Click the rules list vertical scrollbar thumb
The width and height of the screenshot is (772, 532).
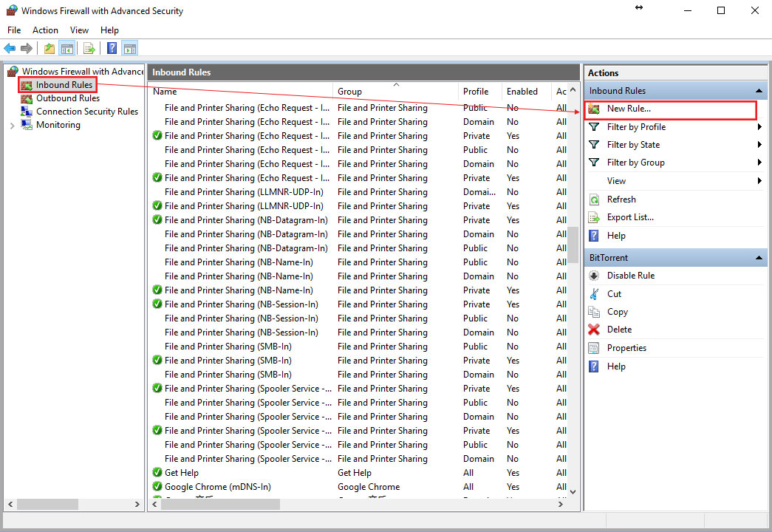573,245
